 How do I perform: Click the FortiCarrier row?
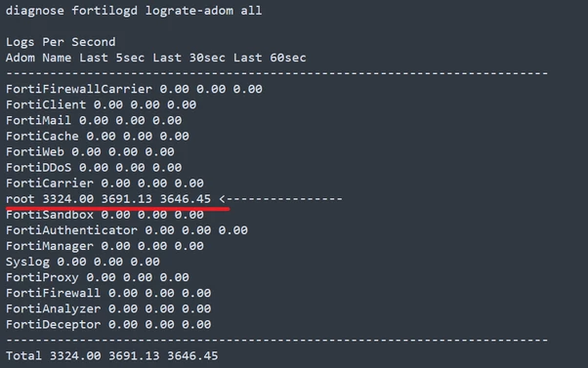(105, 184)
